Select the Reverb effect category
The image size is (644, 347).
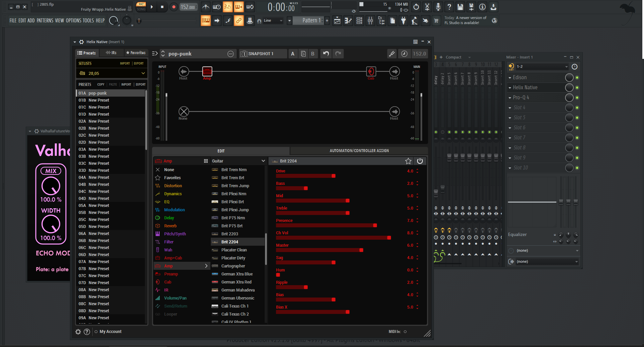(170, 226)
